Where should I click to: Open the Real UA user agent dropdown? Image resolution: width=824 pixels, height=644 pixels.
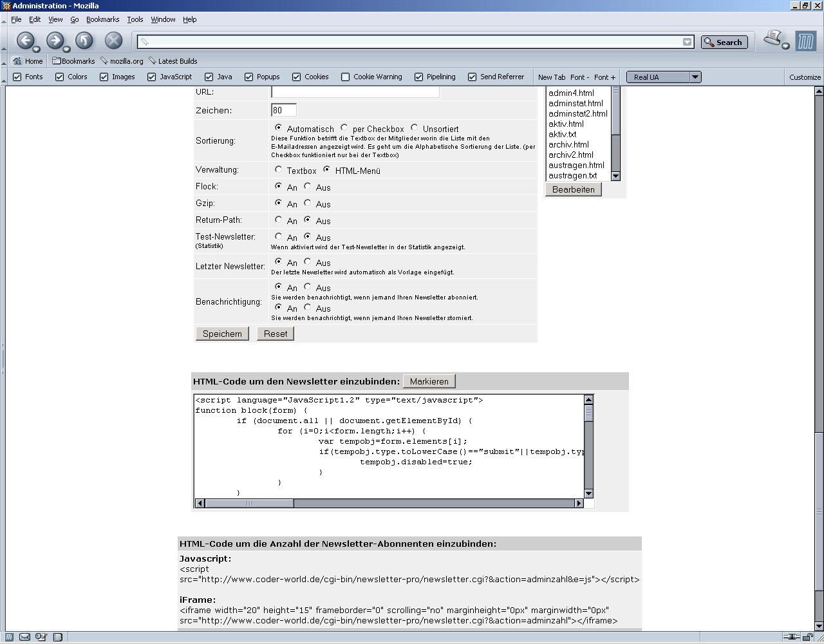coord(664,77)
